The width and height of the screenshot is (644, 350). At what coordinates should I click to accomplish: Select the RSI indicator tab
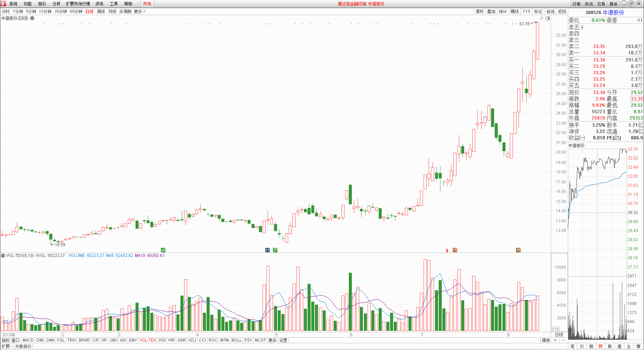[x=162, y=340]
